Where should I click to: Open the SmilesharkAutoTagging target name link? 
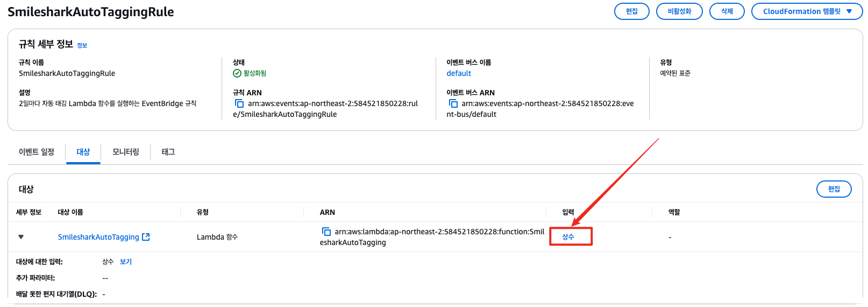click(98, 237)
